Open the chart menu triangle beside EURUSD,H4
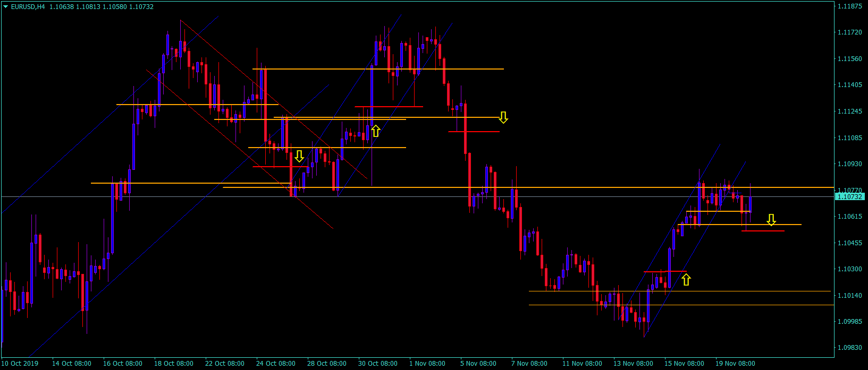Image resolution: width=868 pixels, height=370 pixels. pos(5,7)
